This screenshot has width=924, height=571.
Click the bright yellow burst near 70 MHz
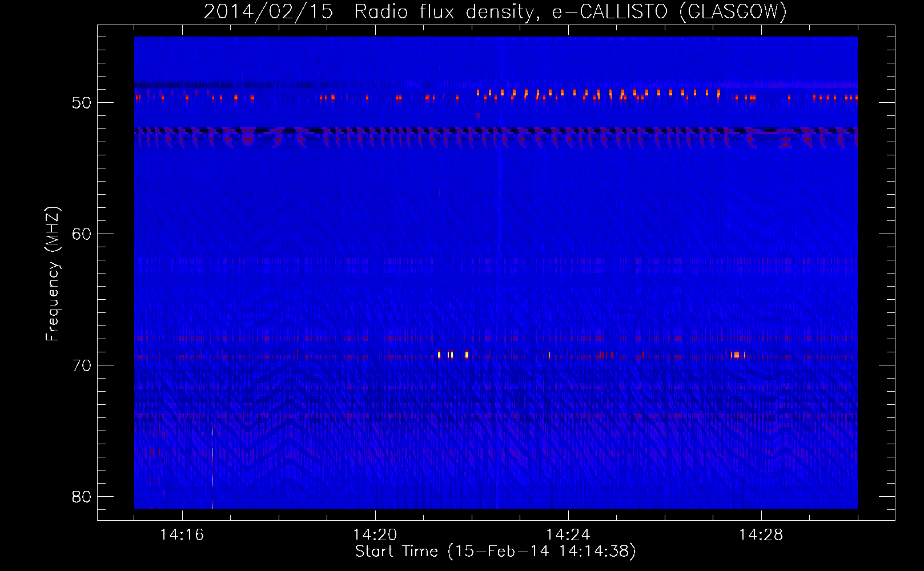452,355
